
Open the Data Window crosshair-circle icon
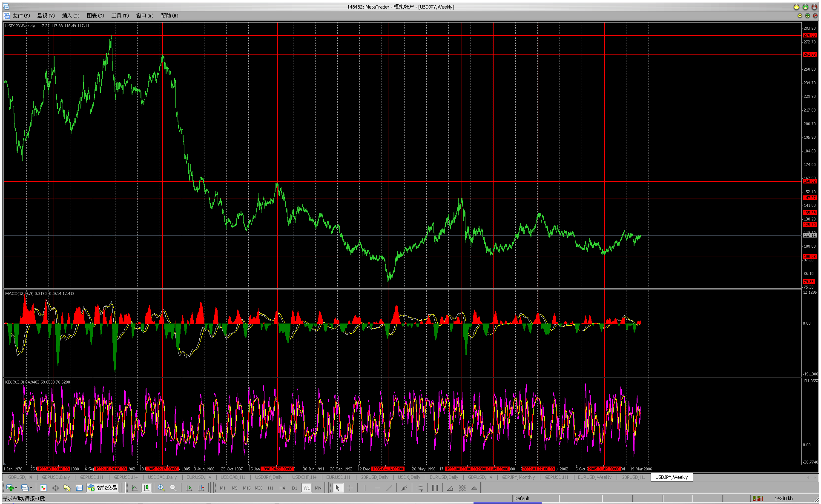[55, 488]
